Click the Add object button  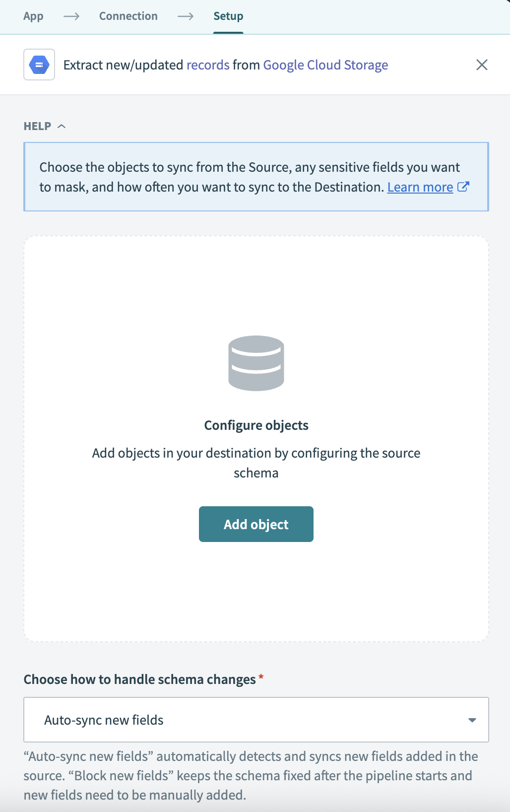[256, 524]
